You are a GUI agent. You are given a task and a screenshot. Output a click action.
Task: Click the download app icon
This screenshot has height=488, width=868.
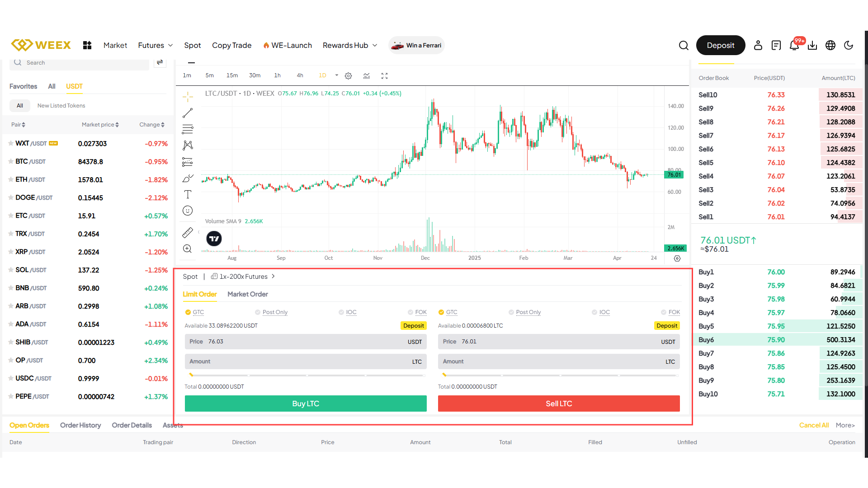(x=812, y=45)
